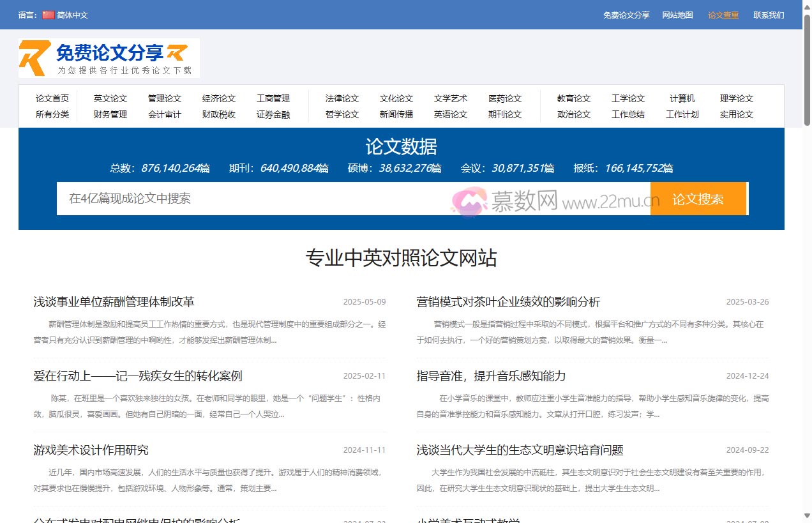Screen dimensions: 812x523
Task: Click the China flag language icon
Action: coord(49,14)
